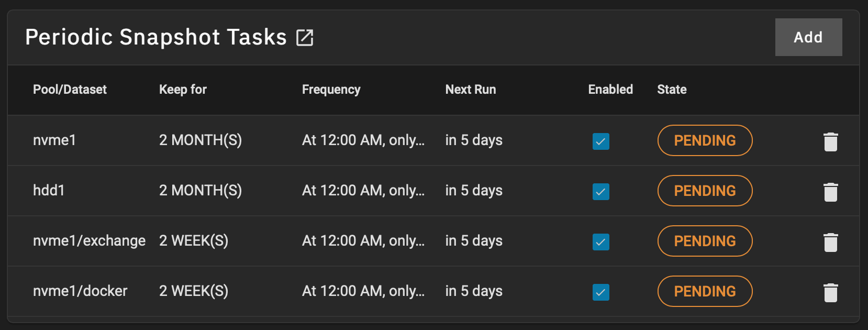Open Periodic Snapshot Tasks external link icon
The width and height of the screenshot is (868, 330).
(x=305, y=38)
